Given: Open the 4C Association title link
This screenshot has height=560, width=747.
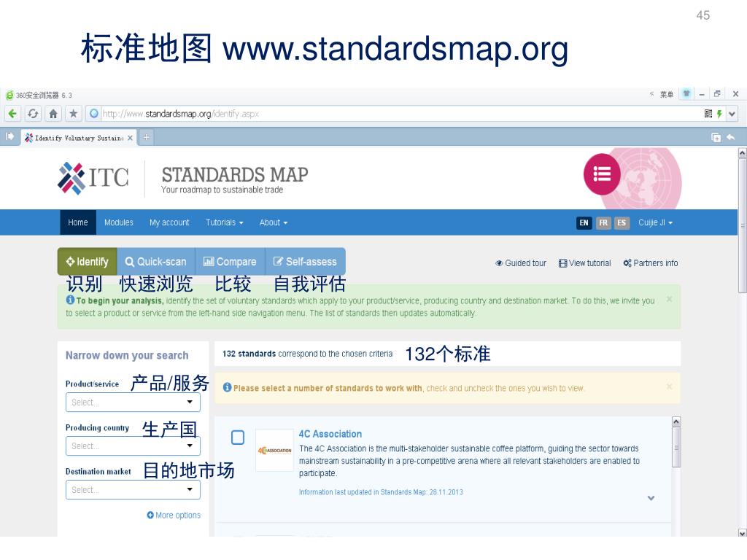Looking at the screenshot, I should click(330, 435).
